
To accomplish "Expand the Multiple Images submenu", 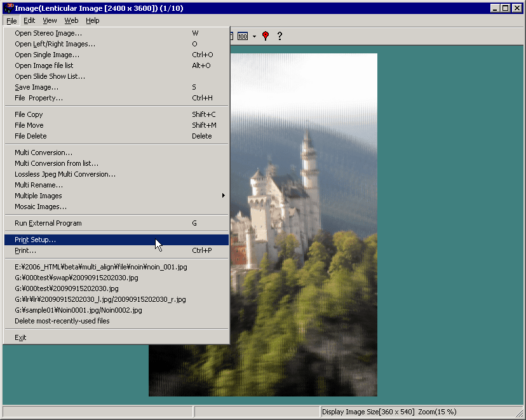I will tap(116, 196).
